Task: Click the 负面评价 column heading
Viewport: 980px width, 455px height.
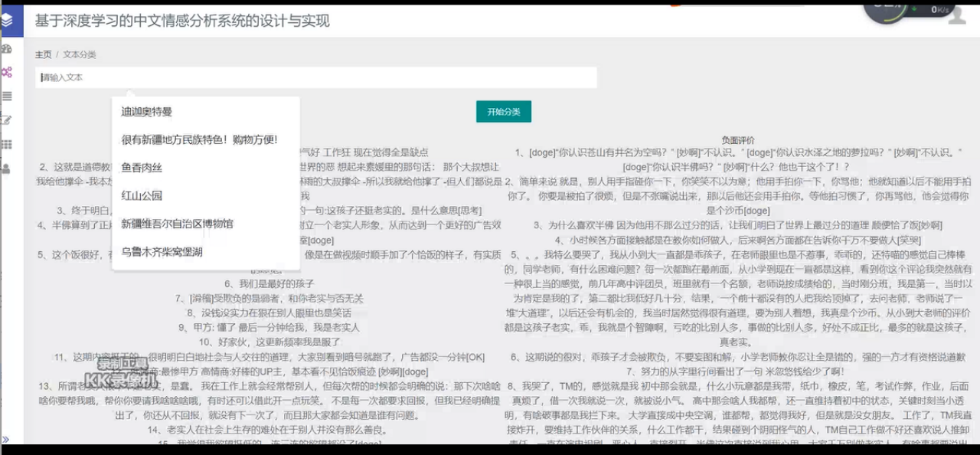Action: click(738, 140)
